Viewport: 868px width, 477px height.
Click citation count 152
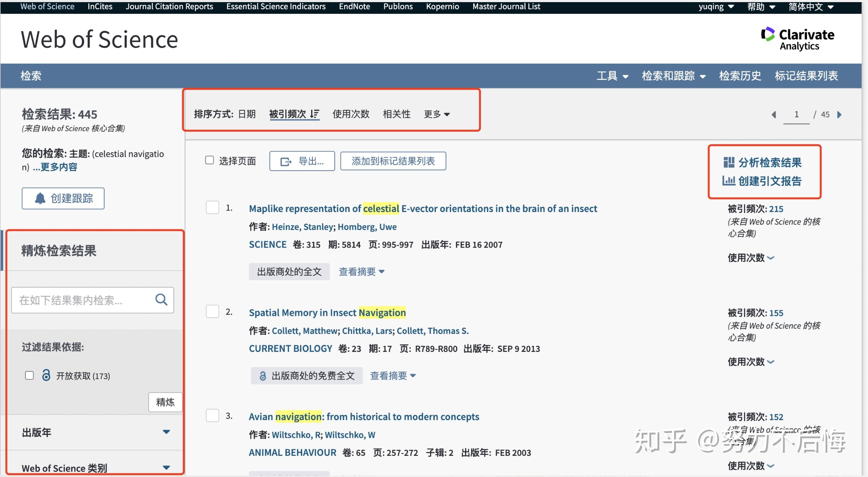776,417
